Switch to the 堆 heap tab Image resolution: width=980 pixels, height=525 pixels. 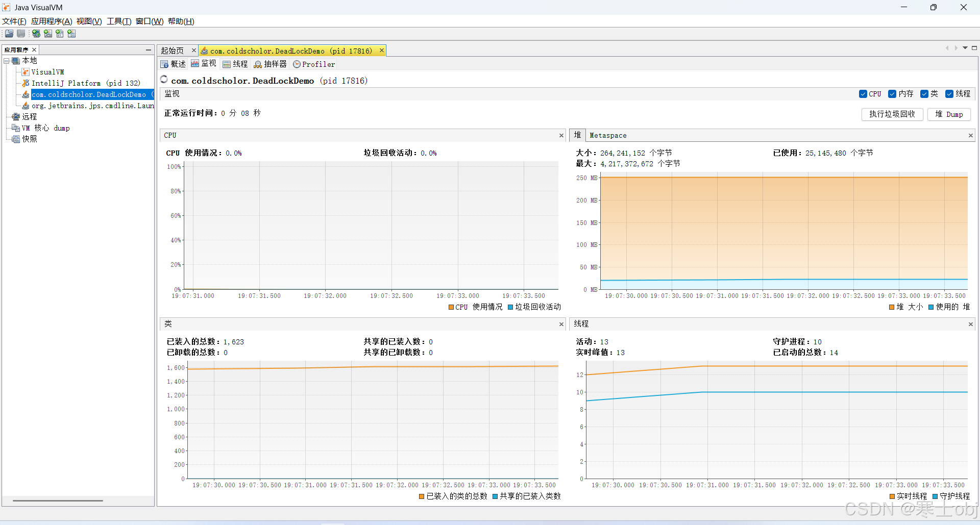tap(577, 135)
